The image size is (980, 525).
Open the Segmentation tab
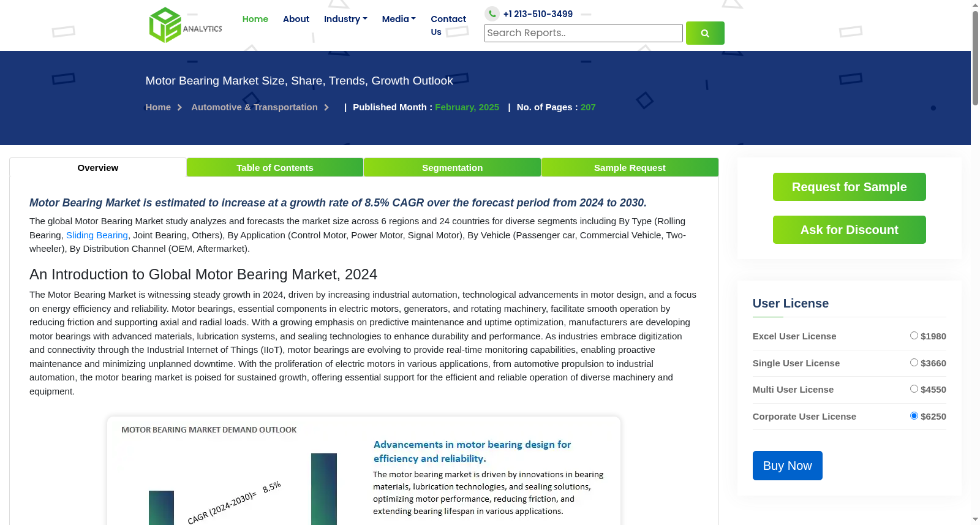tap(453, 168)
